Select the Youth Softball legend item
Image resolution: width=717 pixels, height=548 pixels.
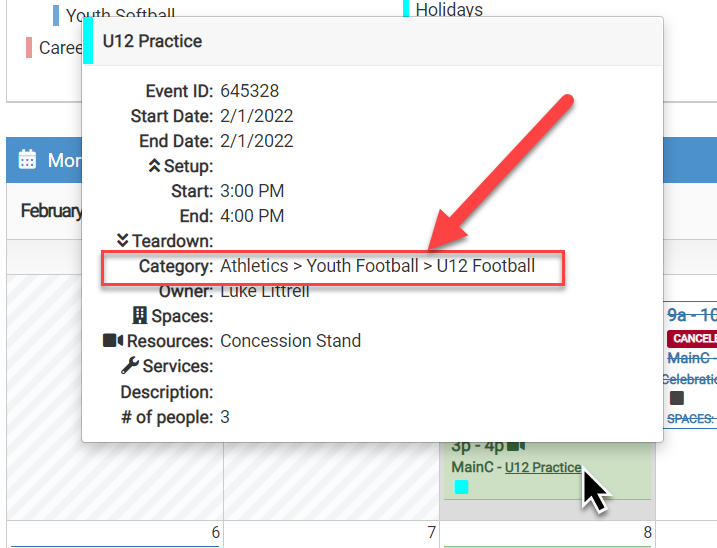point(120,16)
